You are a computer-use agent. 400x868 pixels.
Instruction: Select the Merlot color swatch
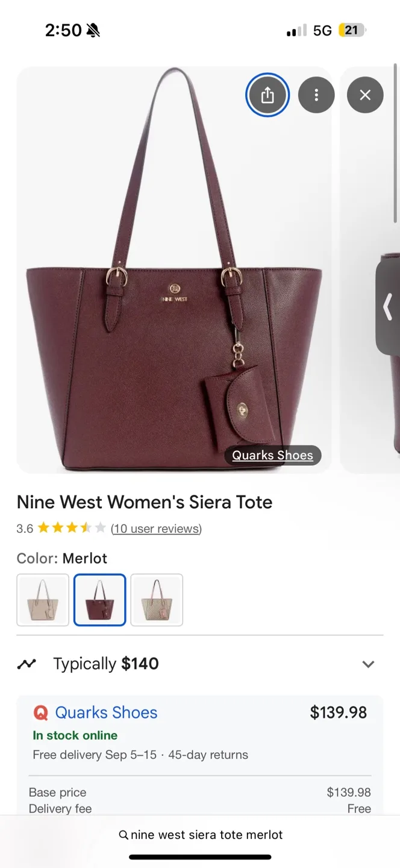click(x=99, y=600)
